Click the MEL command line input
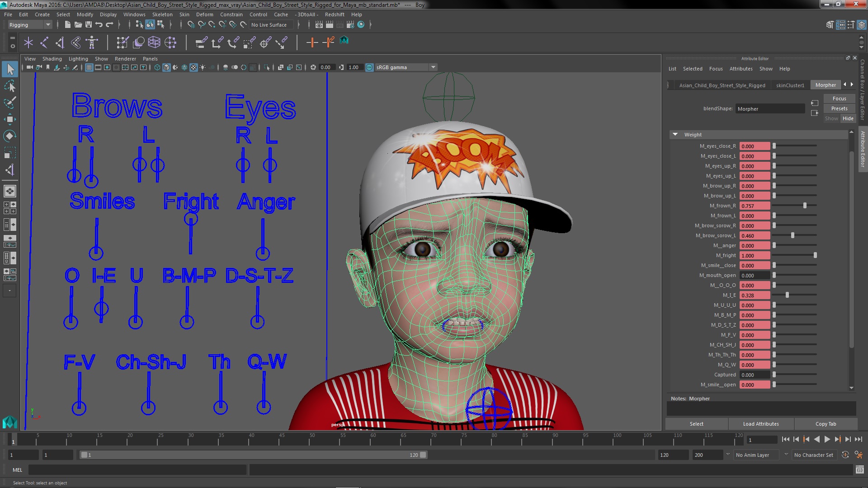This screenshot has height=488, width=868. coord(137,470)
